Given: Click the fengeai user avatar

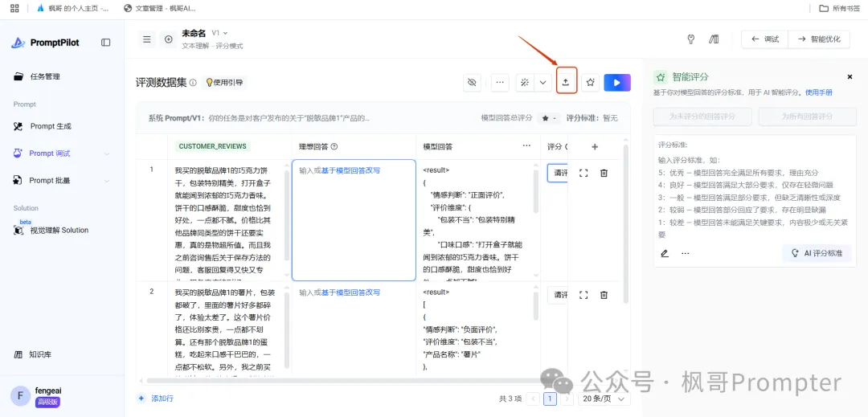Looking at the screenshot, I should click(20, 395).
